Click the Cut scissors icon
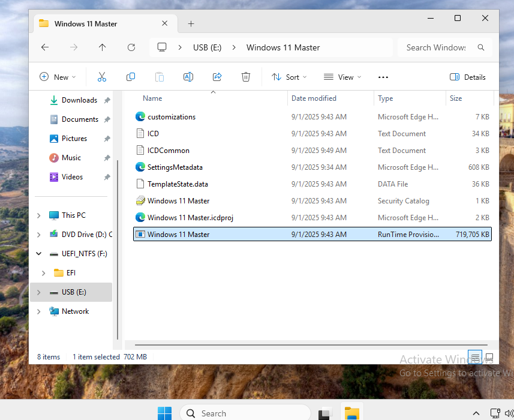Screen dimensions: 514x420 click(x=101, y=77)
